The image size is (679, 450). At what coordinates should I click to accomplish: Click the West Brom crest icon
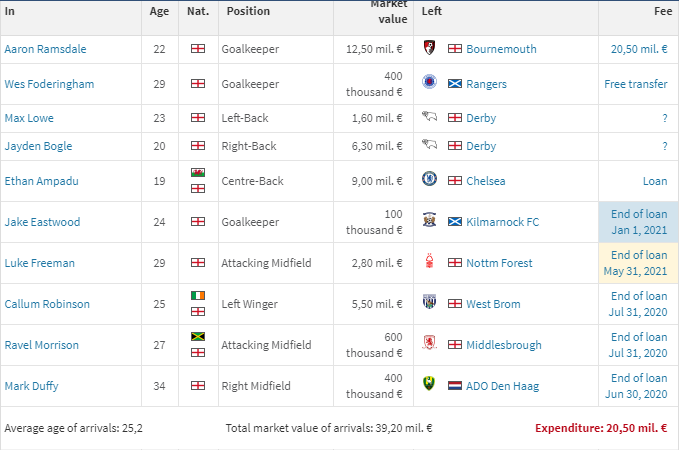pyautogui.click(x=429, y=301)
